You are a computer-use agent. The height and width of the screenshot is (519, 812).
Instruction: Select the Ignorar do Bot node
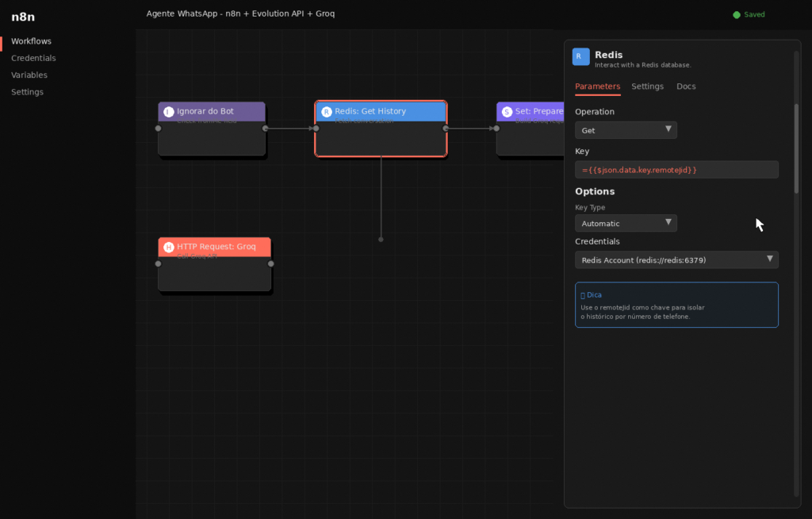[212, 129]
